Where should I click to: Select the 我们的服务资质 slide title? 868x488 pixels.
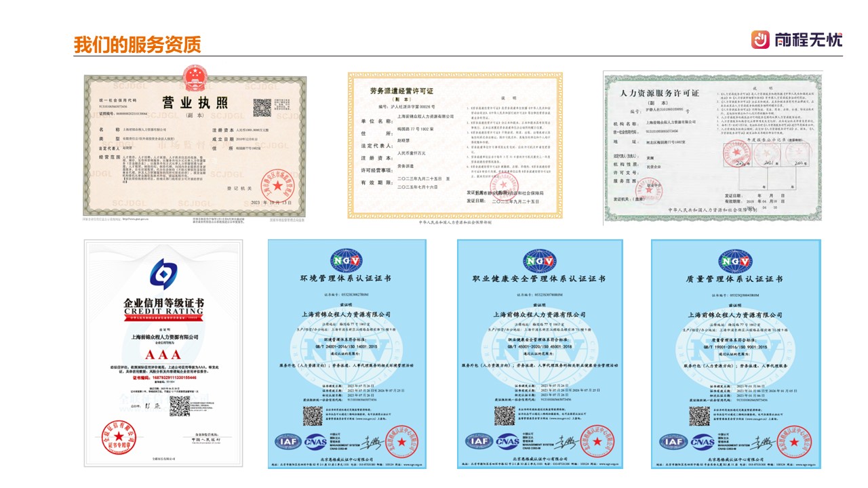(137, 45)
